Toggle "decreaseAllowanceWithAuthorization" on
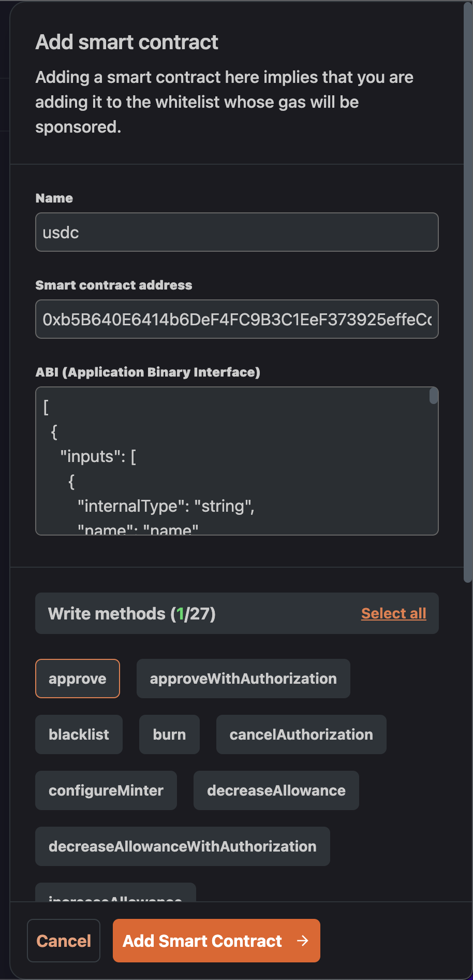Image resolution: width=473 pixels, height=980 pixels. pyautogui.click(x=182, y=846)
